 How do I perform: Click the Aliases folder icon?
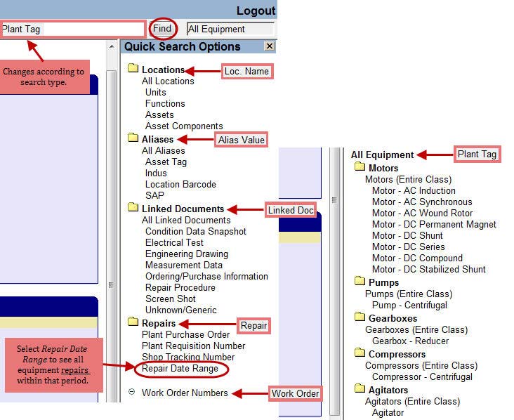pyautogui.click(x=133, y=139)
